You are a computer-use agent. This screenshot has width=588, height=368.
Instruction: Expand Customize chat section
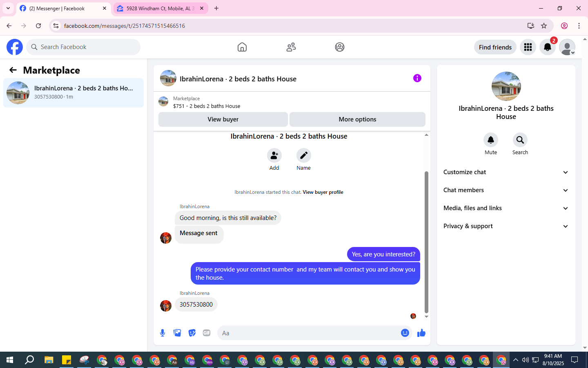point(506,172)
